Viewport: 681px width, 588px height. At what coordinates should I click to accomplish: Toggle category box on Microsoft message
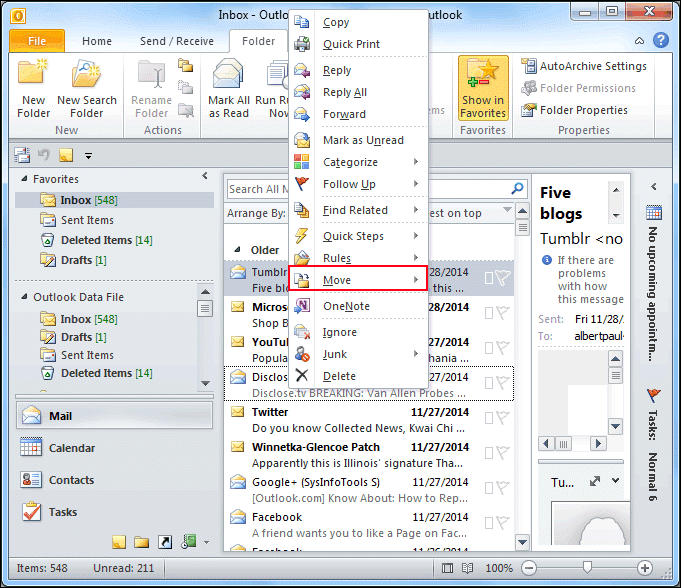click(489, 313)
